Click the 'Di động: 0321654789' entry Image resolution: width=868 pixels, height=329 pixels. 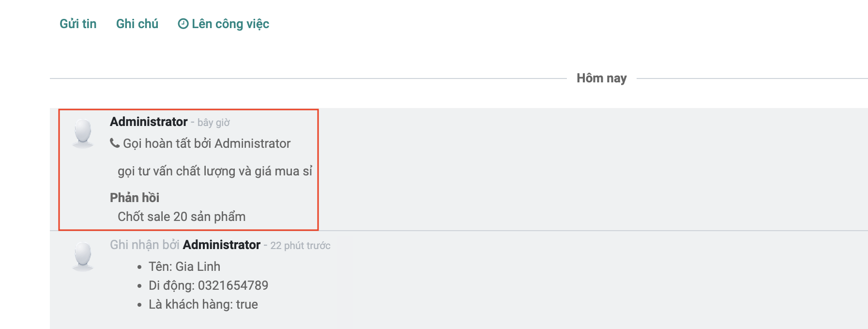click(x=208, y=285)
